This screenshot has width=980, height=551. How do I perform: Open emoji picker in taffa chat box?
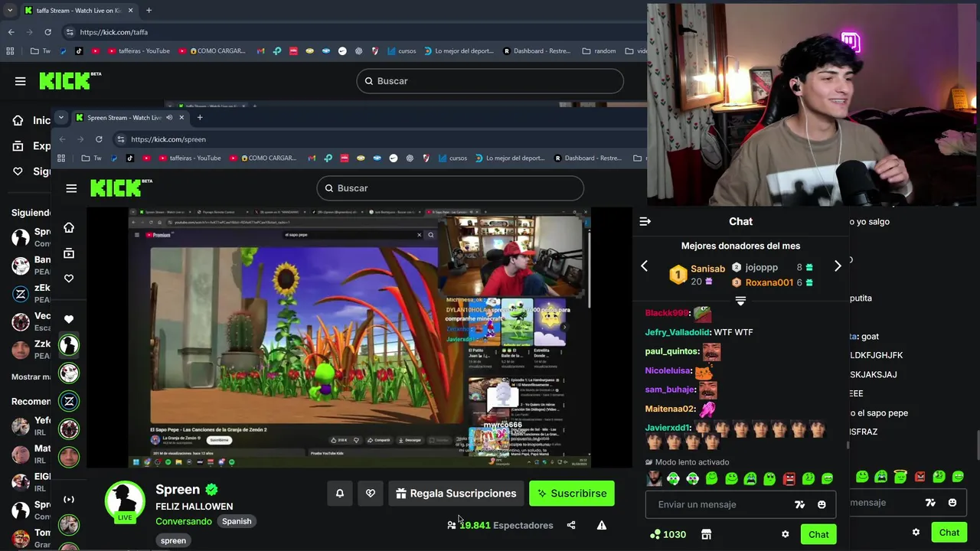[x=952, y=503]
